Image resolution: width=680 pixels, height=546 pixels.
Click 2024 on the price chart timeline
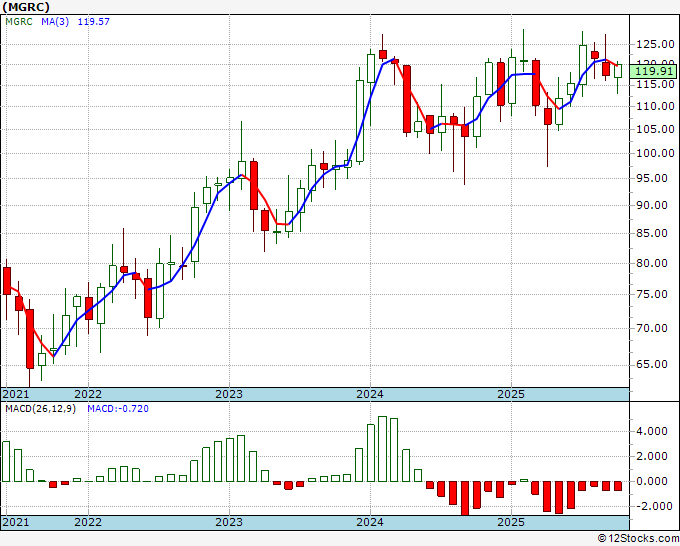[370, 394]
